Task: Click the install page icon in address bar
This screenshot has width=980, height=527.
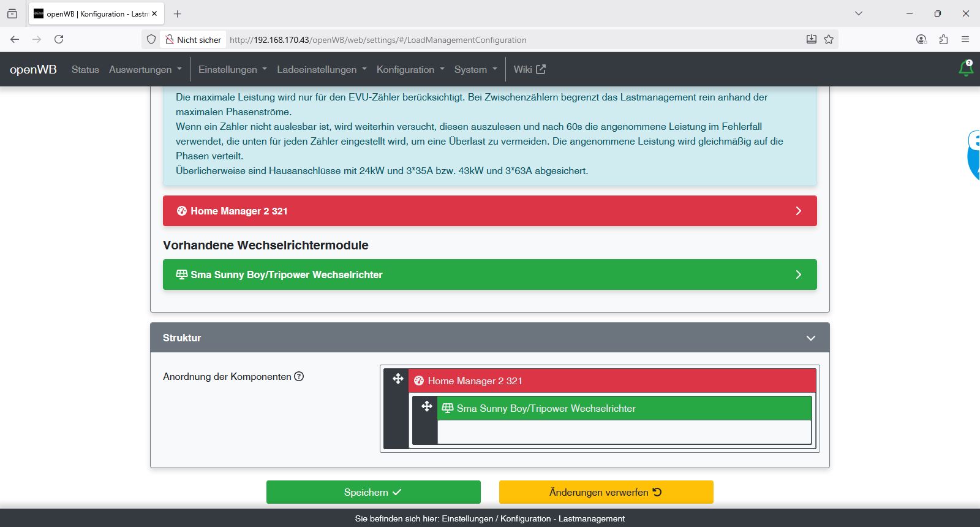Action: pyautogui.click(x=812, y=39)
